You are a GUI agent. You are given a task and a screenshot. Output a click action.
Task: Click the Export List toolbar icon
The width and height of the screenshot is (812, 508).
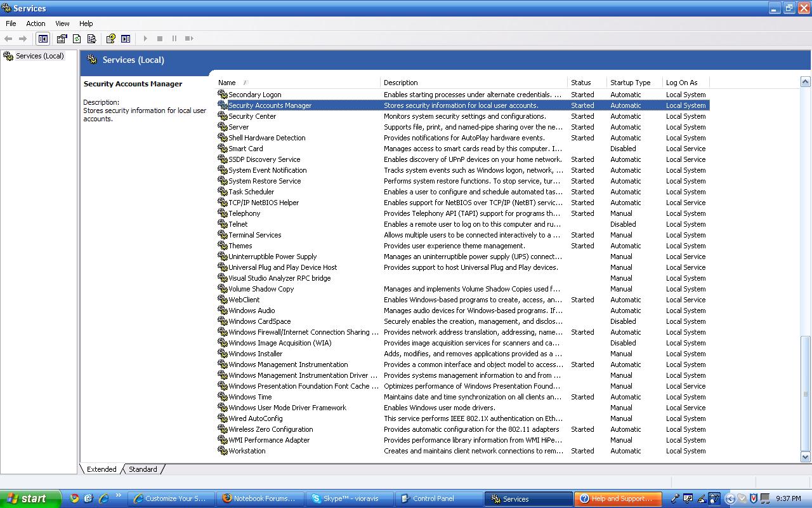91,39
